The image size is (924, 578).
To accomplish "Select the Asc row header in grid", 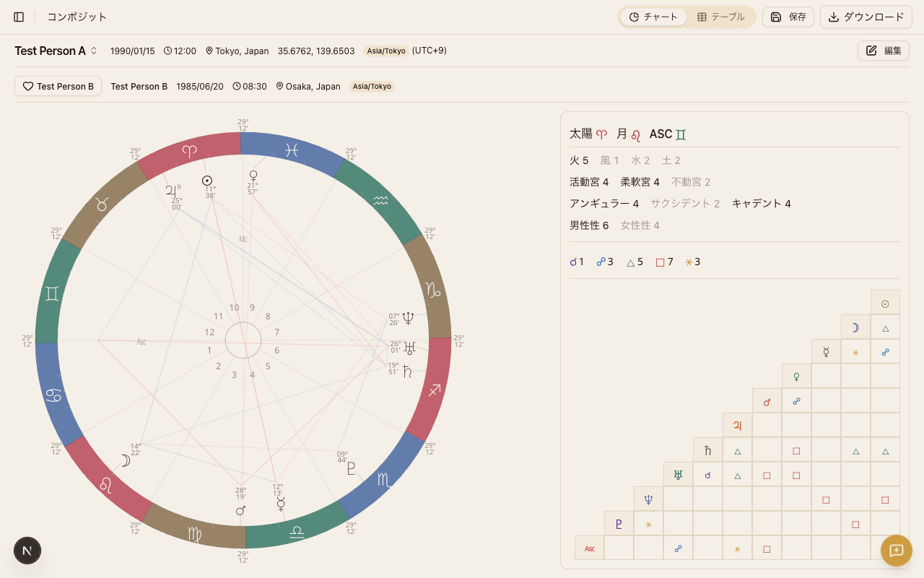I will (589, 548).
